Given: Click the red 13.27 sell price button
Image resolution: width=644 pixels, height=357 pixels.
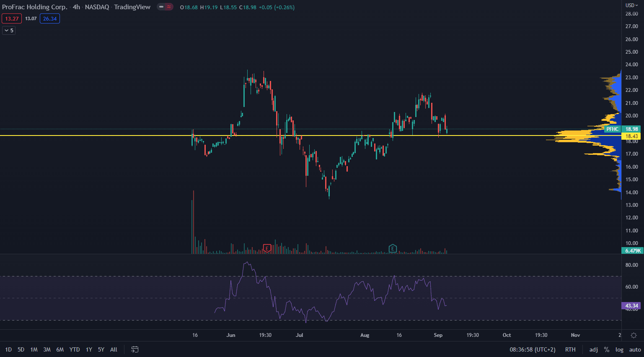Looking at the screenshot, I should coord(12,18).
